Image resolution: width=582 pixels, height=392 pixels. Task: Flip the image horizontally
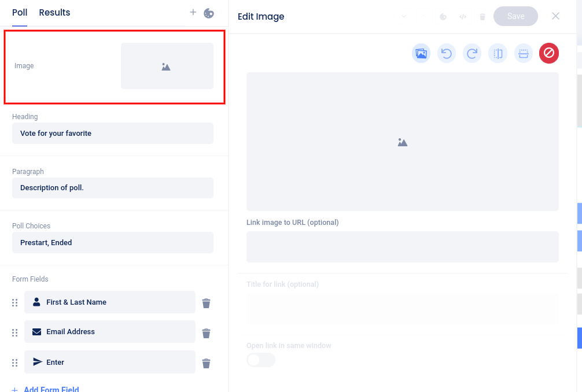coord(498,54)
